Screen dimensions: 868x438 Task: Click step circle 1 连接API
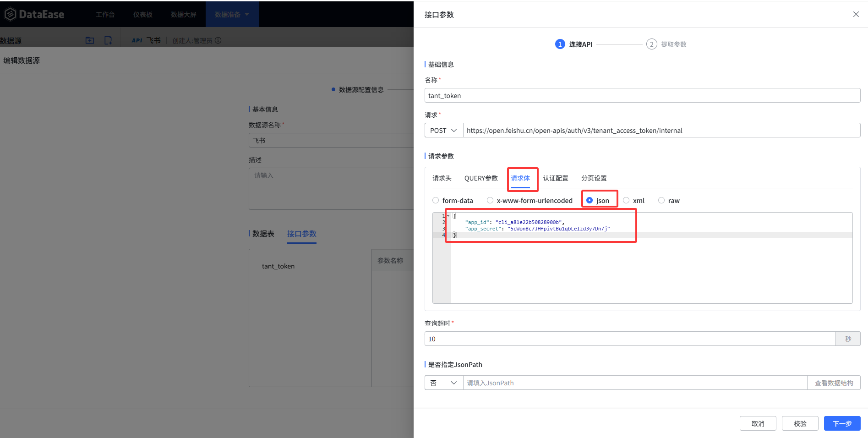click(x=560, y=44)
